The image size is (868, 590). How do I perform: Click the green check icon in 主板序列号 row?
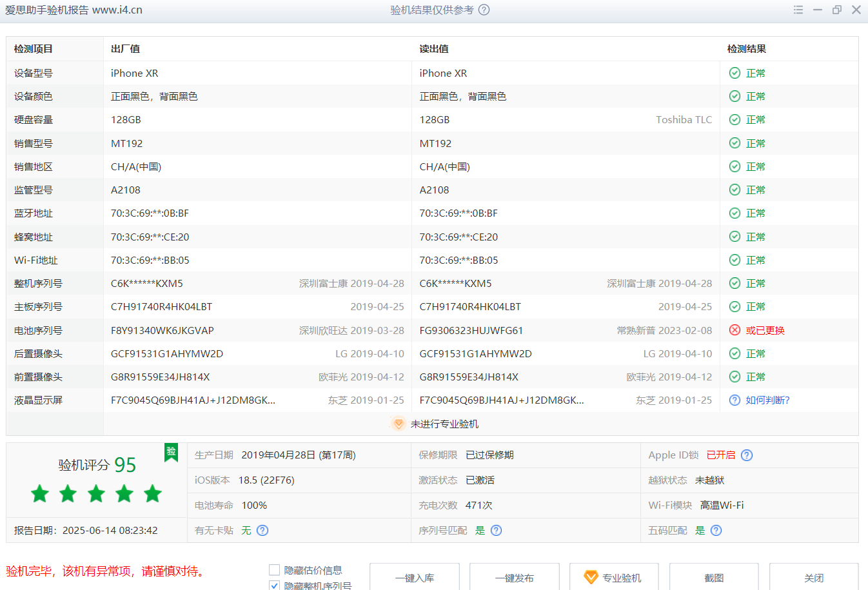(735, 306)
